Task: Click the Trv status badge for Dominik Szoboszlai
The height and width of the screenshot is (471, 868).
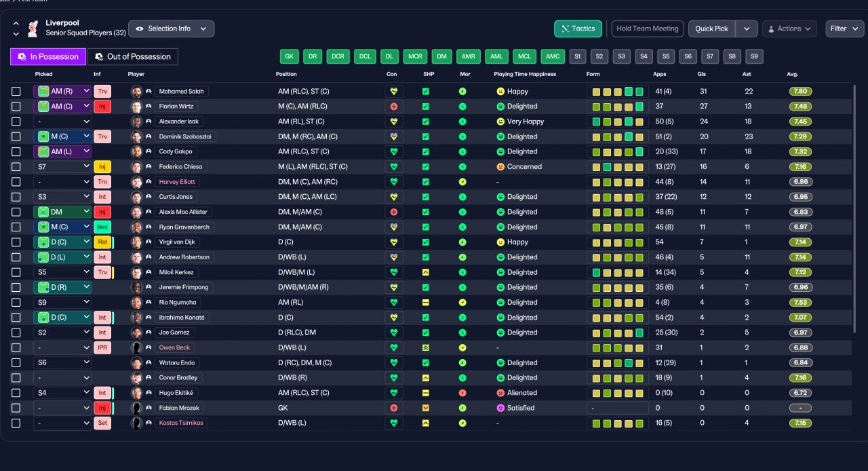Action: [102, 136]
